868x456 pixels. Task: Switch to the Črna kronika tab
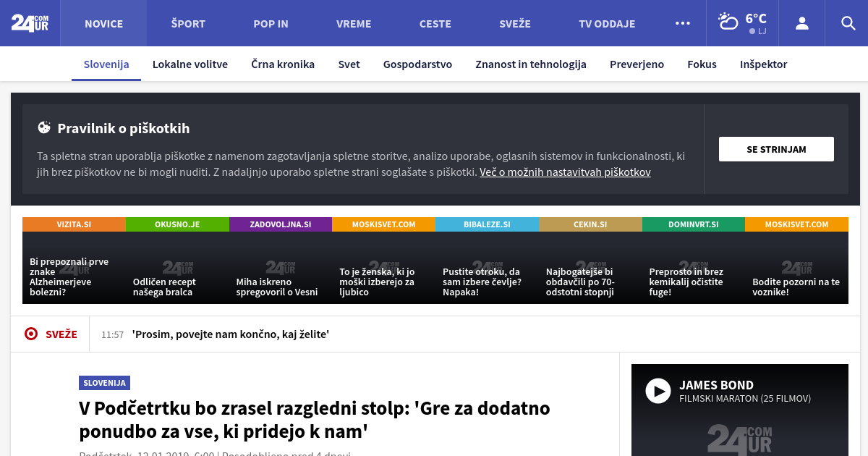pos(283,64)
